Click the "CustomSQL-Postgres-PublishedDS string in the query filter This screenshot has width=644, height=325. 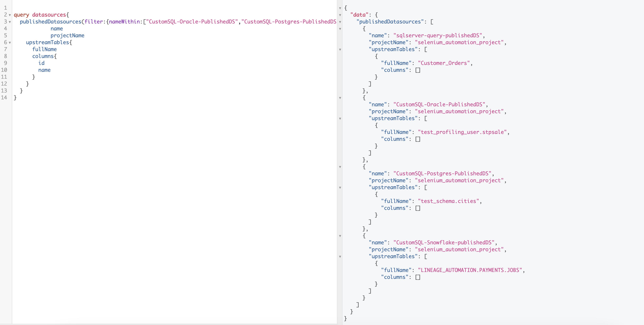(289, 22)
